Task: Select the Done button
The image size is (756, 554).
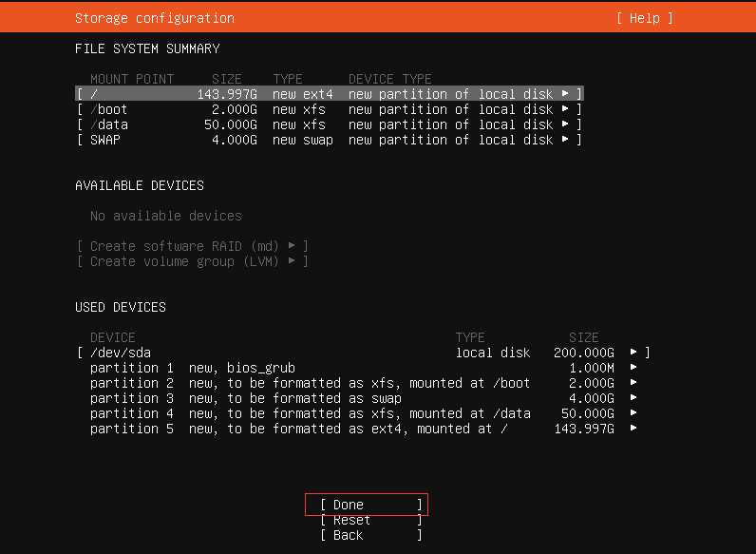Action: coord(370,505)
